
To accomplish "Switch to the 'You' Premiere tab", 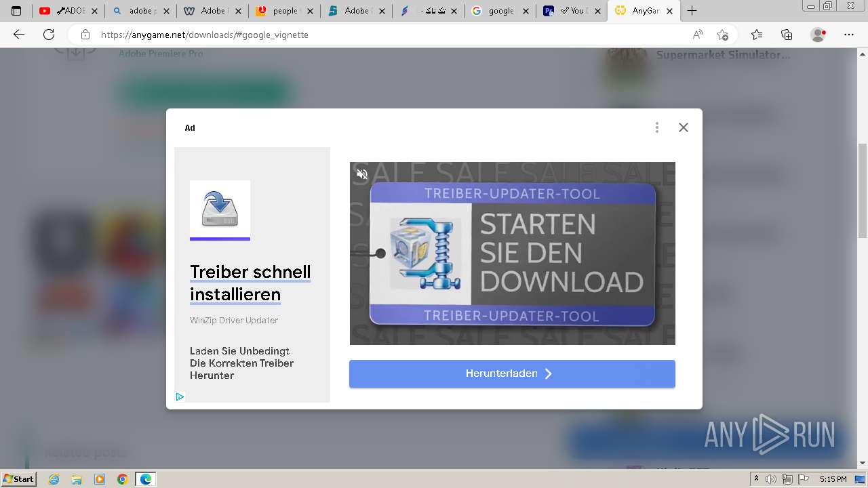I will pyautogui.click(x=572, y=11).
